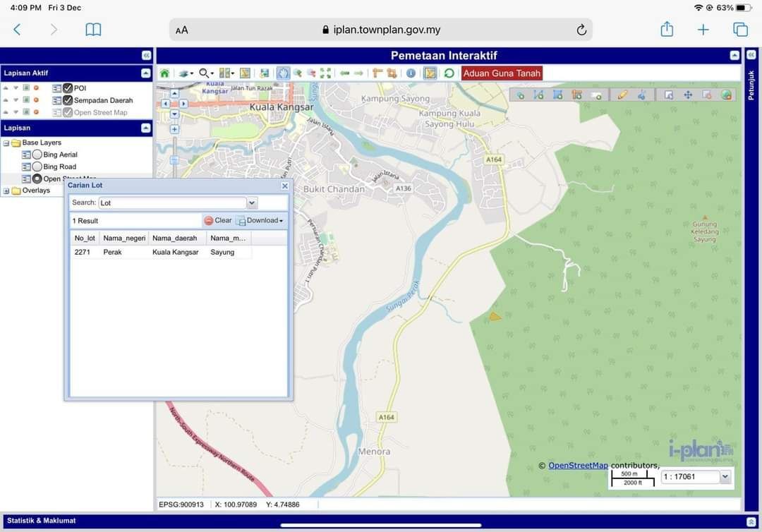Image resolution: width=762 pixels, height=532 pixels.
Task: Click the map zoom-in plus button
Action: pyautogui.click(x=174, y=129)
